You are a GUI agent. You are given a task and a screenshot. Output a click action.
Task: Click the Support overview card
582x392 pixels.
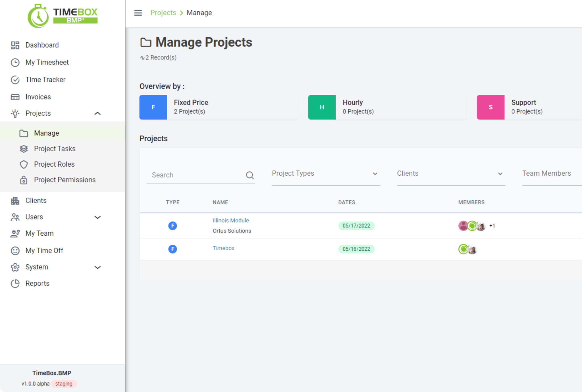coord(529,107)
